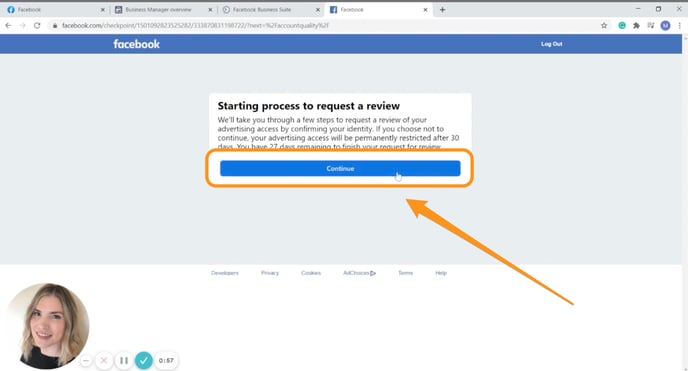
Task: Click the blue Continue button
Action: pos(340,168)
